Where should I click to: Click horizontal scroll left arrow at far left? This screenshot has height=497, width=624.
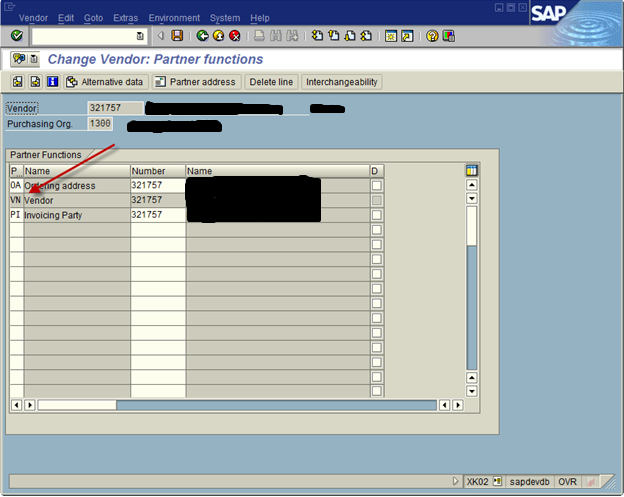coord(16,405)
